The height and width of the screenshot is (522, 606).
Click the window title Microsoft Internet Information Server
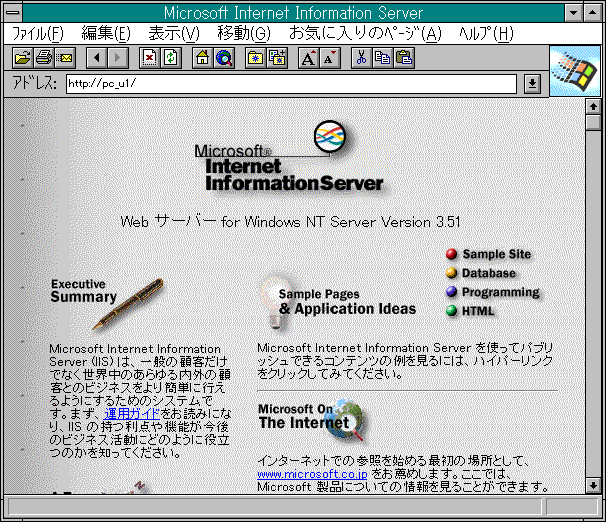pyautogui.click(x=293, y=13)
